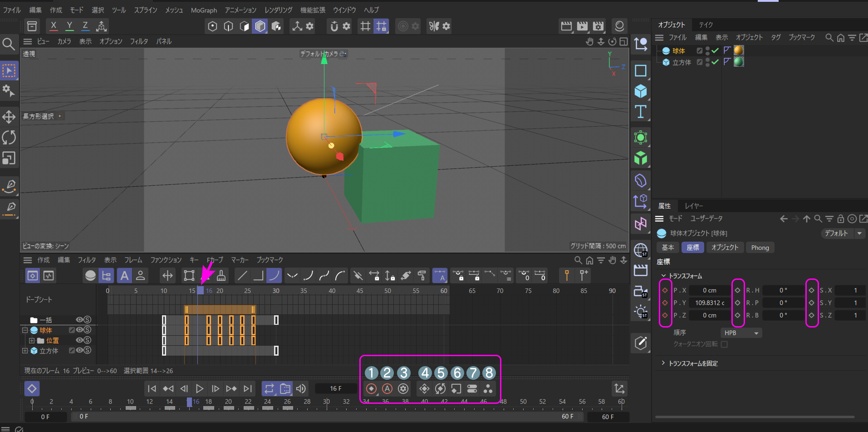868x432 pixels.
Task: Toggle the X axis lock
Action: tap(54, 26)
